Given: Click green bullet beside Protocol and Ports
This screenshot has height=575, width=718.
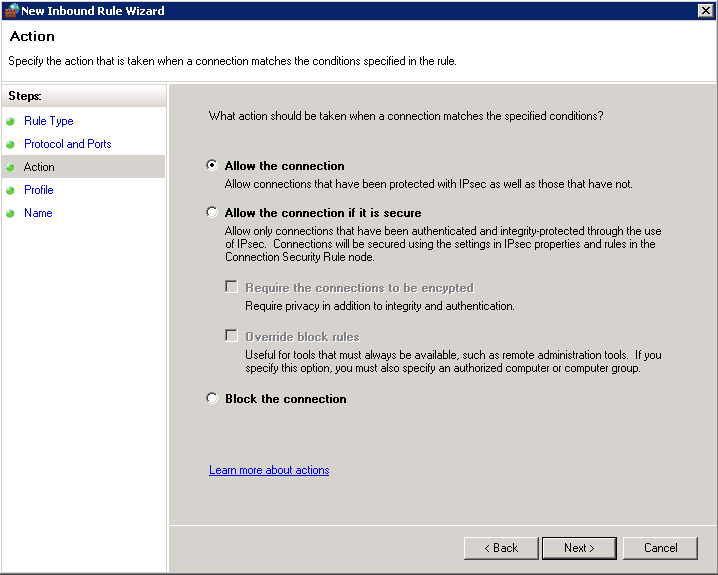Looking at the screenshot, I should click(x=11, y=144).
